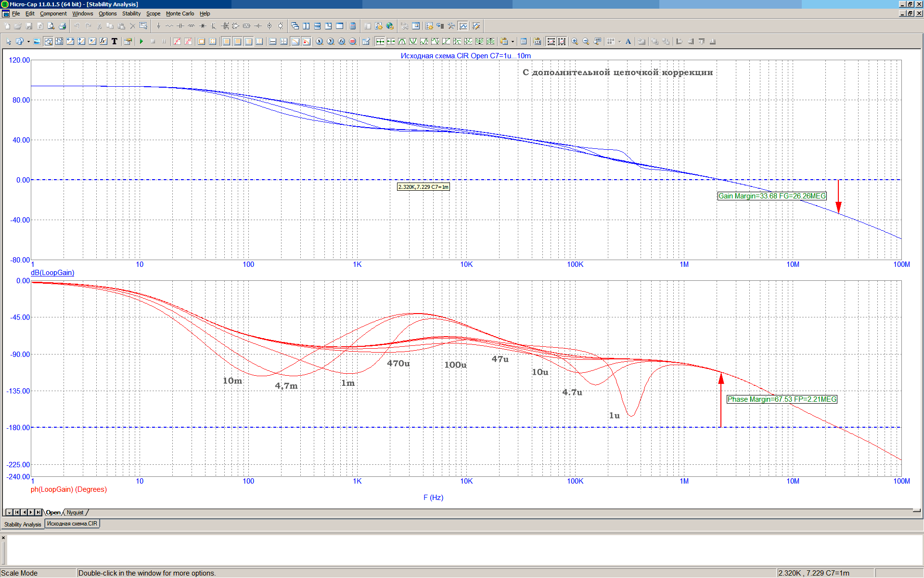Click the zoom out magnifier icon
The width and height of the screenshot is (924, 578).
[586, 41]
